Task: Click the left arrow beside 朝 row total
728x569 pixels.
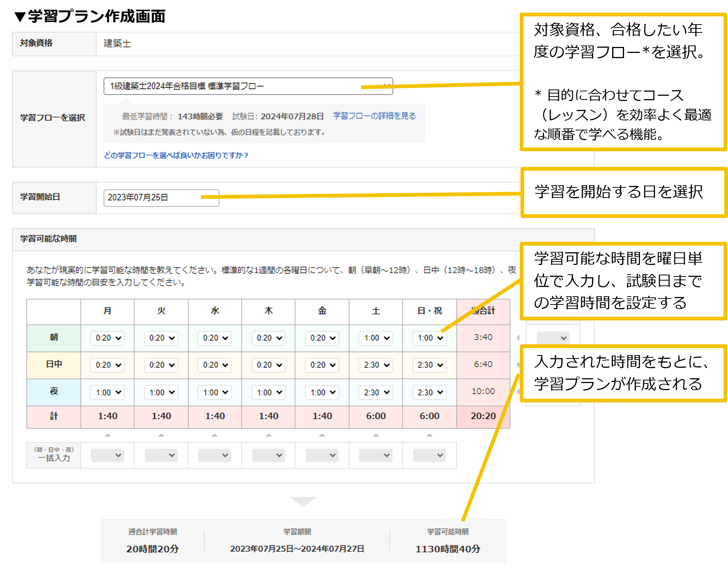Action: pos(518,338)
